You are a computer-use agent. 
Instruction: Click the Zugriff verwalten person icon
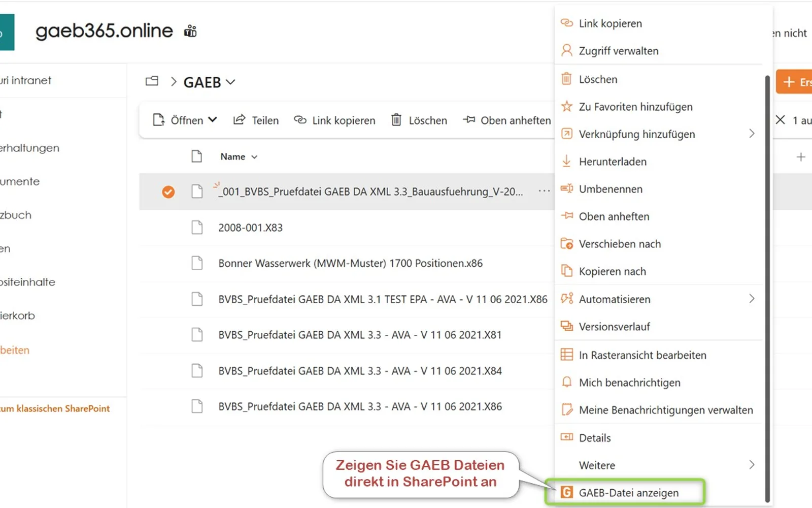click(x=566, y=51)
